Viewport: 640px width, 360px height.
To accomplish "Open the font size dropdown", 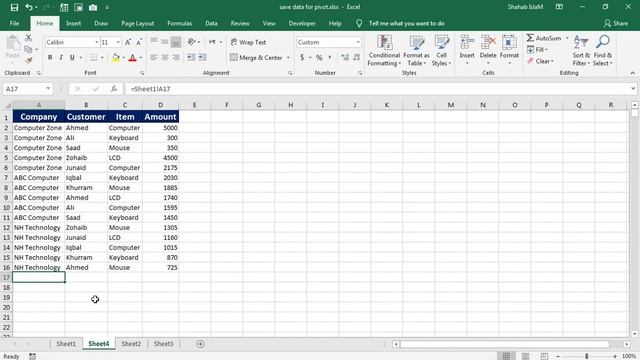I will (x=118, y=42).
